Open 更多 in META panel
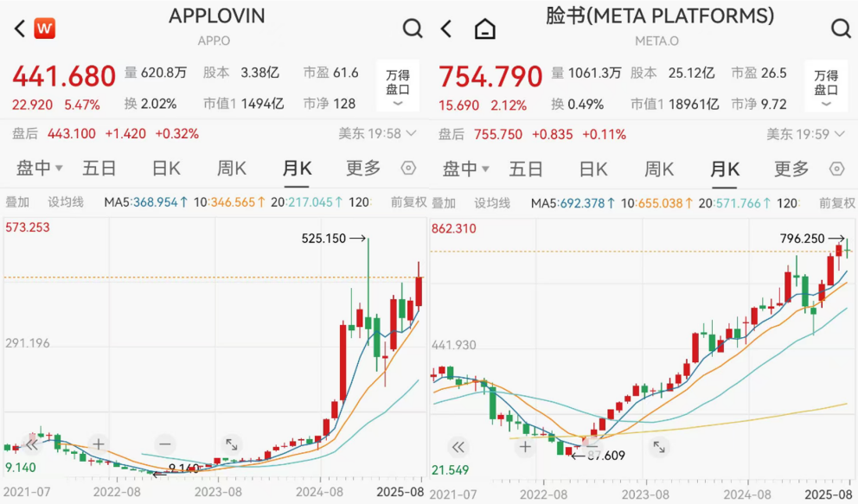The image size is (858, 504). point(791,169)
